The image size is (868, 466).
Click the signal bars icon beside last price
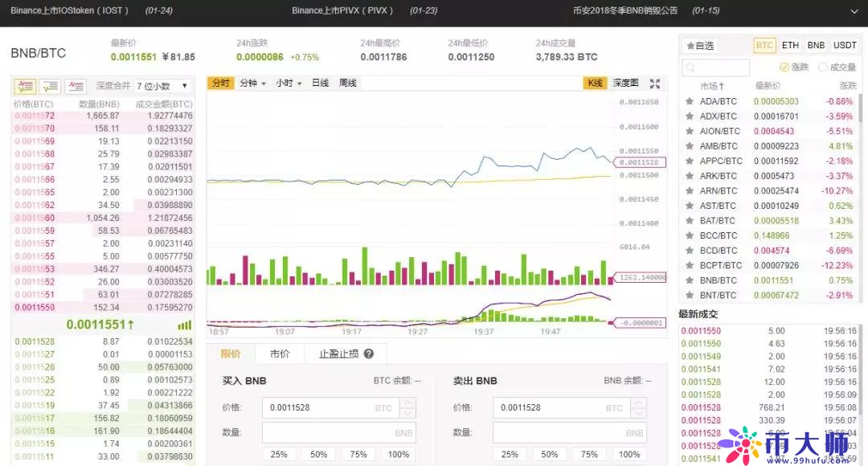184,325
